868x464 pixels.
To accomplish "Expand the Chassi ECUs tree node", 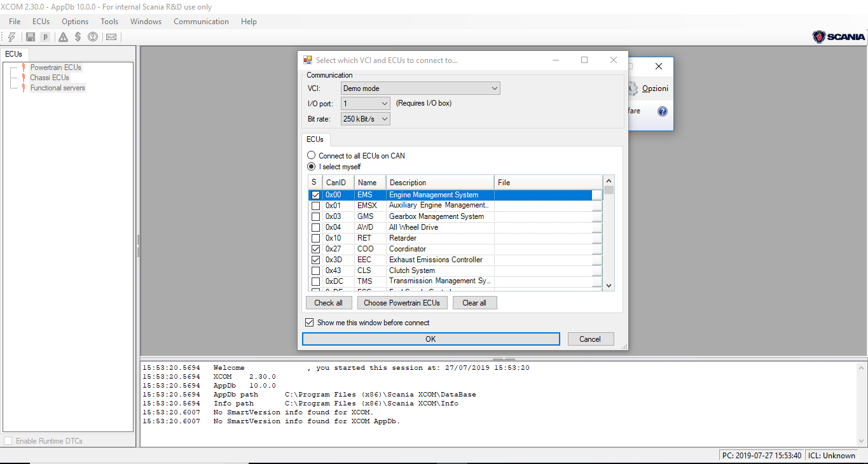I will [x=50, y=78].
